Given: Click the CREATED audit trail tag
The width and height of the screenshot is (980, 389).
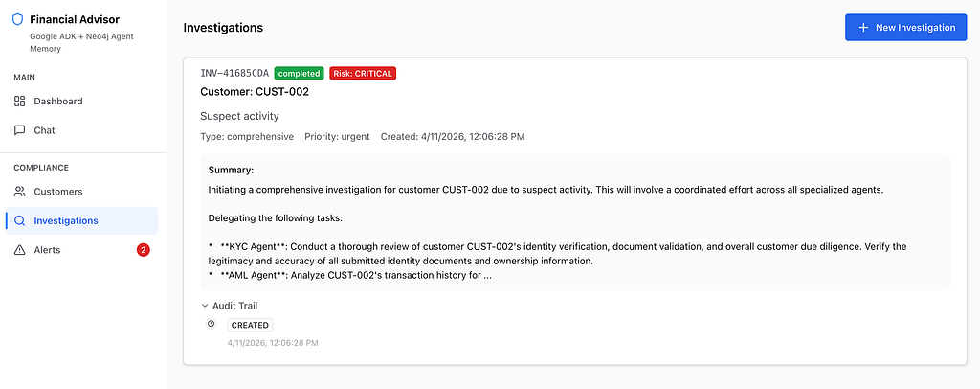Looking at the screenshot, I should (250, 325).
